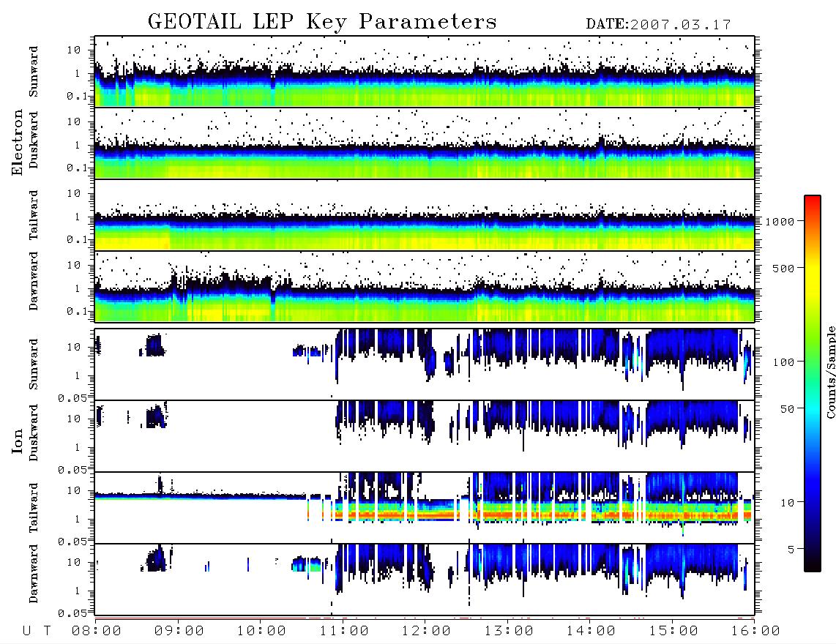Click the time axis label "13:00"
This screenshot has height=644, width=836.
pyautogui.click(x=508, y=631)
